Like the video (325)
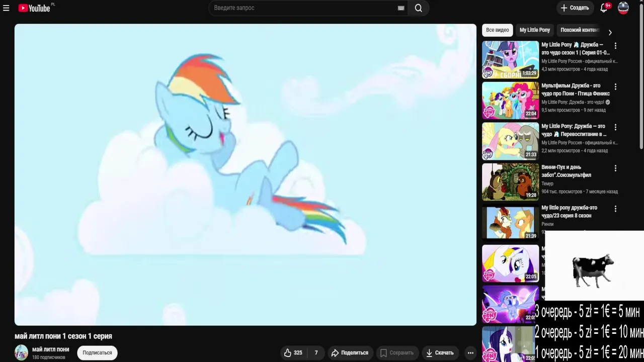This screenshot has height=362, width=644. (x=293, y=353)
